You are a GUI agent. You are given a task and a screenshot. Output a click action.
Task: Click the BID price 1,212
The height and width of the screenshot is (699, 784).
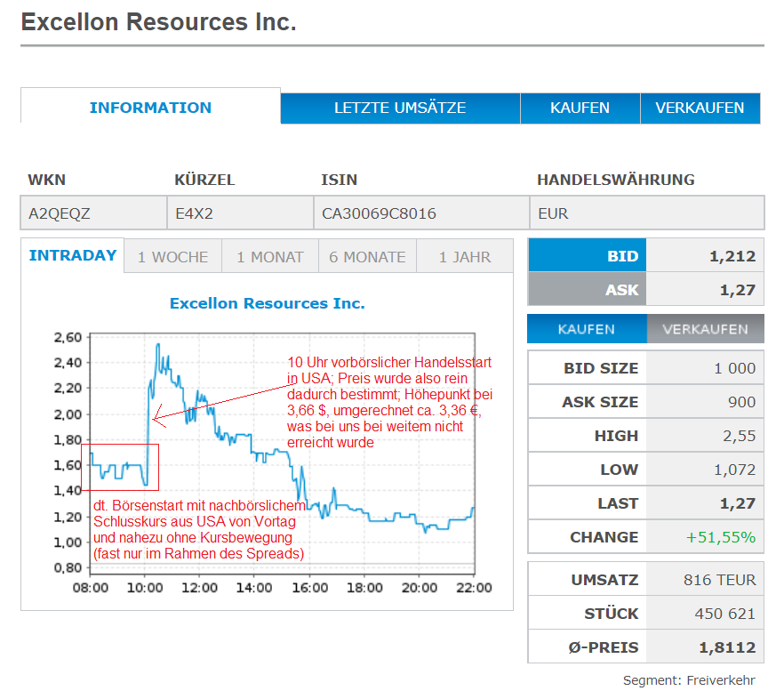tap(732, 256)
